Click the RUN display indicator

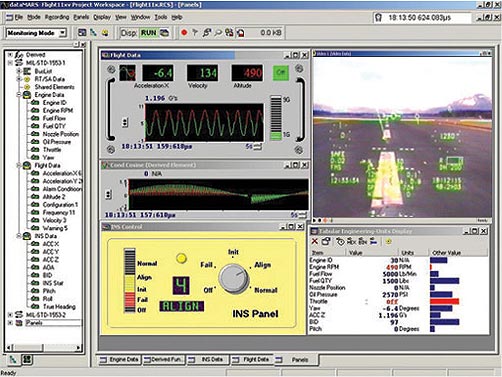coord(148,33)
